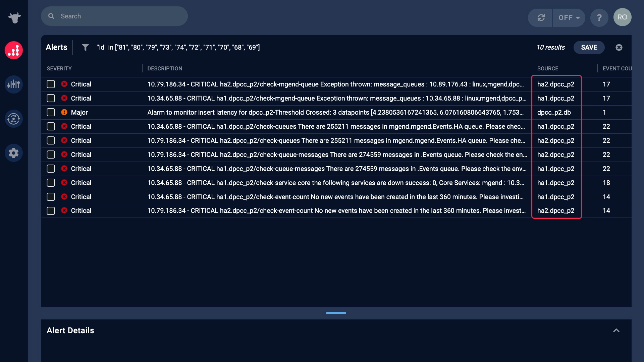Select checkbox for ha2 check-queue-messages alert
This screenshot has height=362, width=644.
(x=51, y=155)
